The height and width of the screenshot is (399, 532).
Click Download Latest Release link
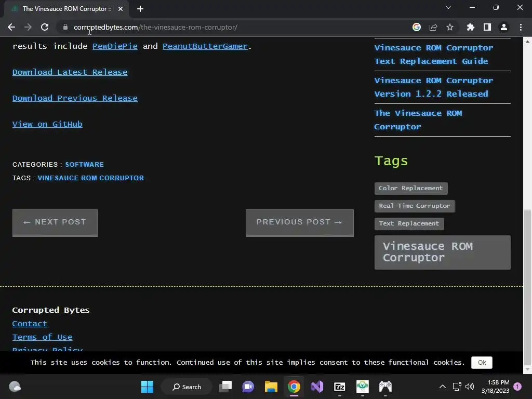click(70, 72)
